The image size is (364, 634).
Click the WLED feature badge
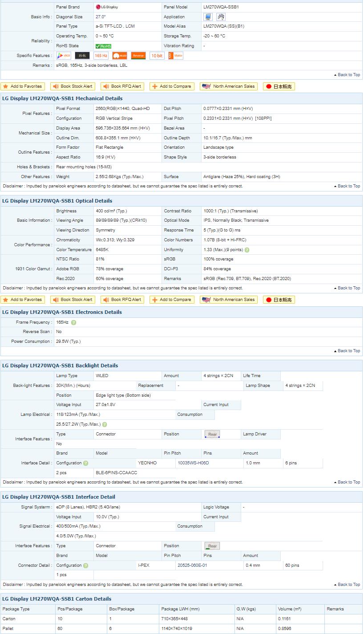click(x=120, y=56)
